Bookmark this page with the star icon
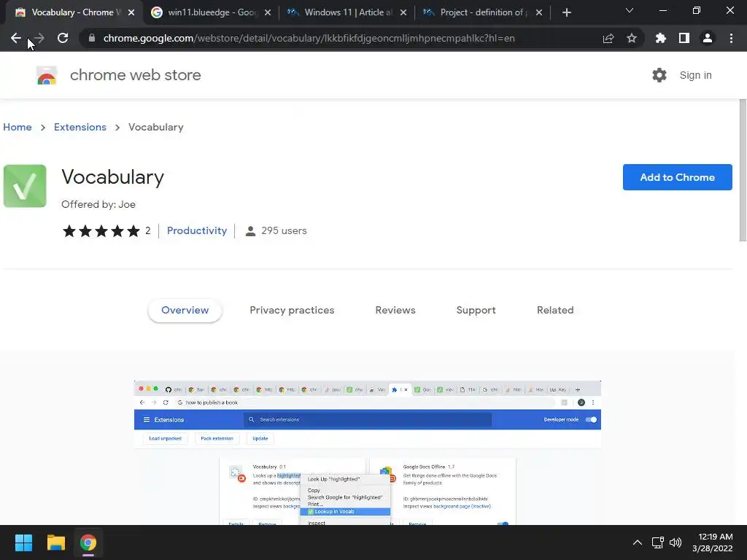The width and height of the screenshot is (747, 560). (632, 38)
